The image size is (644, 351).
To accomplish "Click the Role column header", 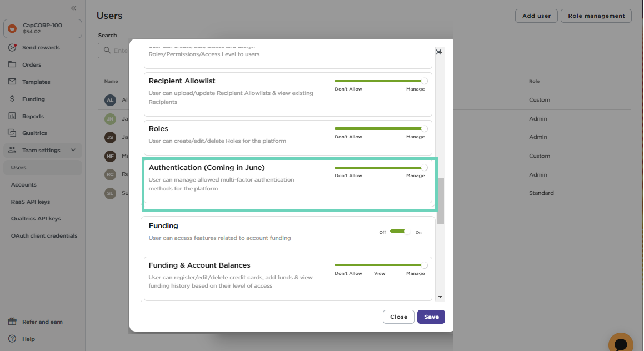I will [x=535, y=81].
